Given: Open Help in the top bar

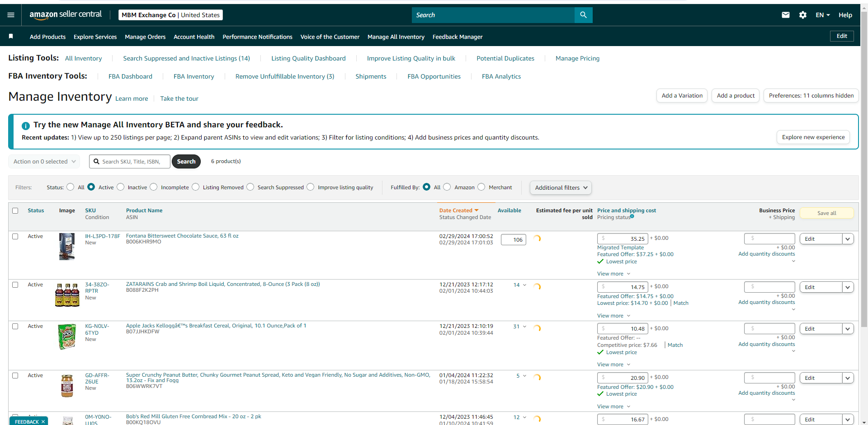Looking at the screenshot, I should [845, 15].
